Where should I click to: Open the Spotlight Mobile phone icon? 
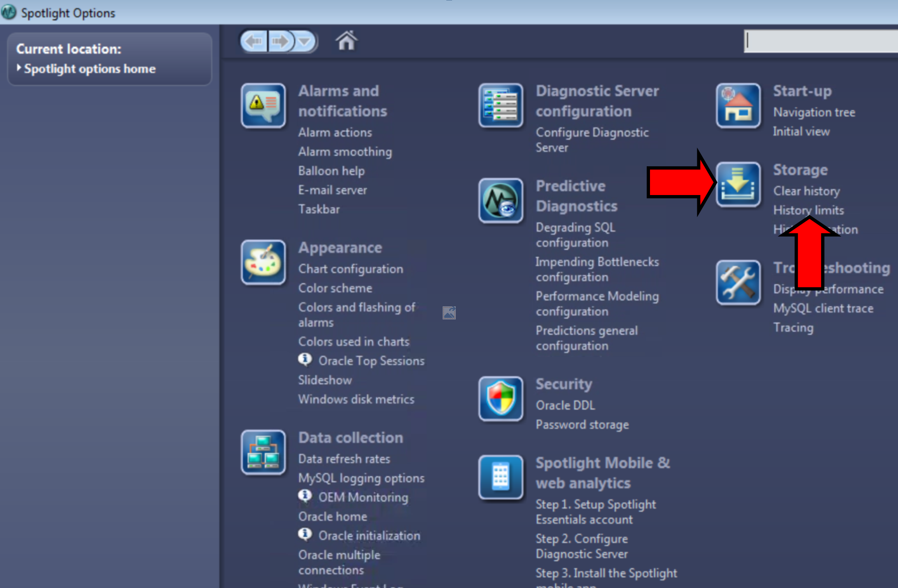(x=501, y=477)
